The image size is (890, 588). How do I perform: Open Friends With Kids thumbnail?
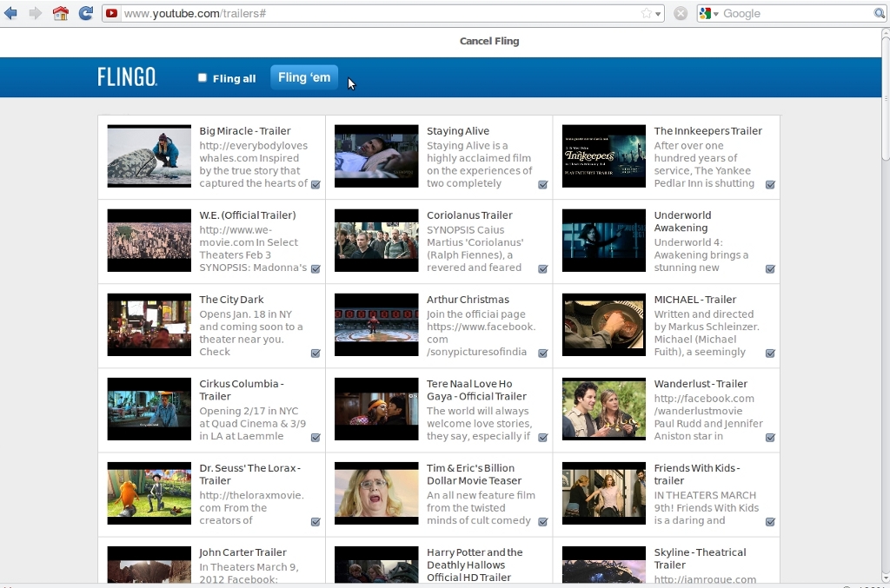click(604, 493)
